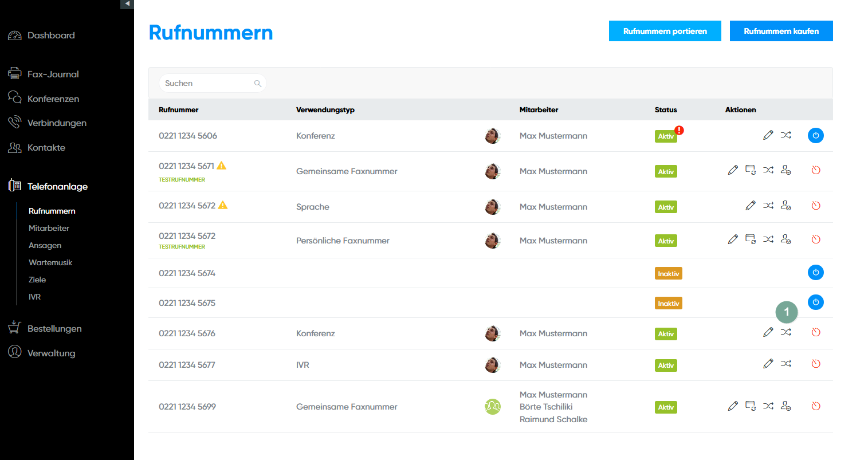The width and height of the screenshot is (868, 460).
Task: Expand the Telefonanlage menu section
Action: (57, 186)
